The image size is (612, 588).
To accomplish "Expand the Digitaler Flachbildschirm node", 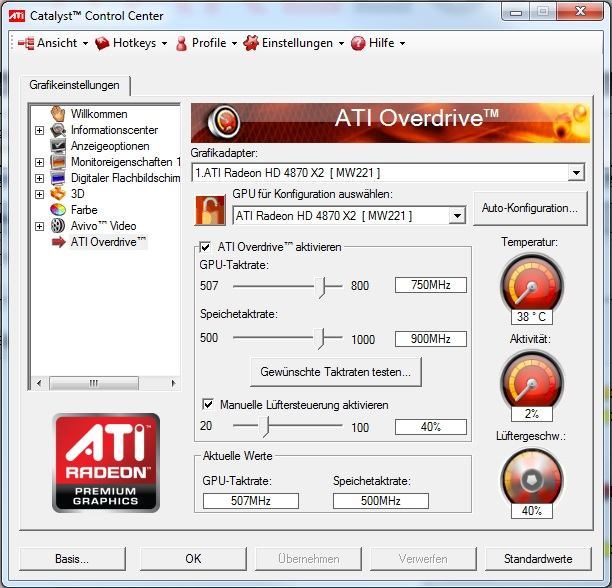I will tap(39, 178).
